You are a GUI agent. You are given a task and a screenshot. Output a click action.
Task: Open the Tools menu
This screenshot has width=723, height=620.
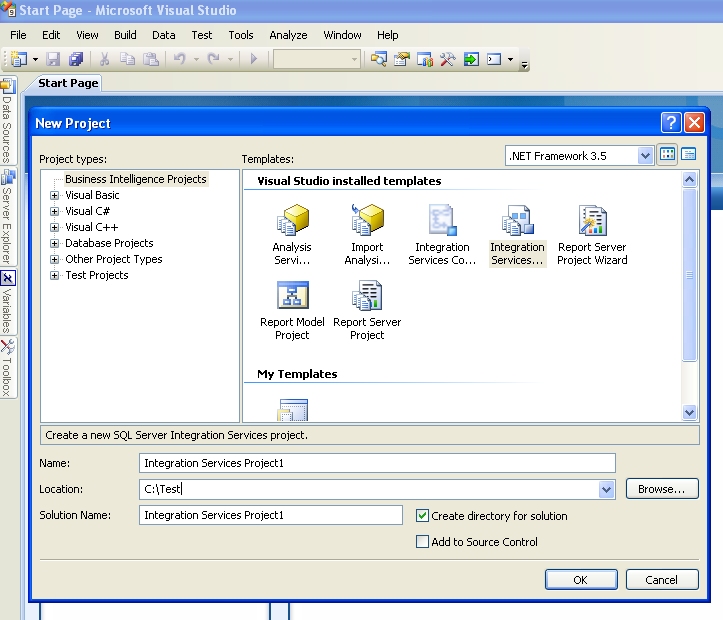coord(241,35)
